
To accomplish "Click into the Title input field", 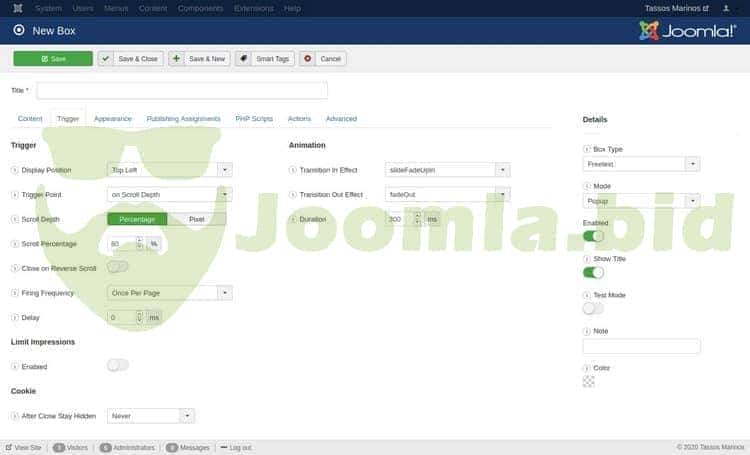I will [x=182, y=91].
